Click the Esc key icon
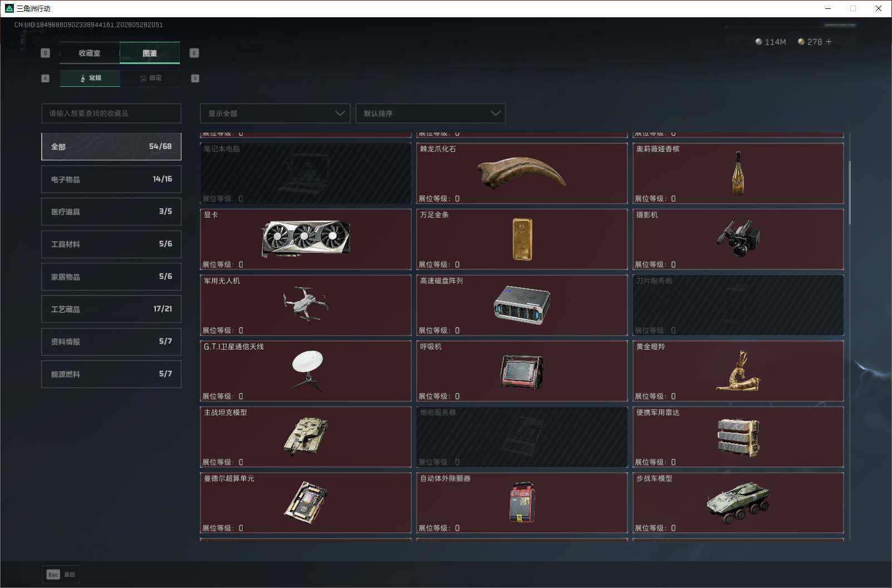The height and width of the screenshot is (588, 892). pos(53,575)
